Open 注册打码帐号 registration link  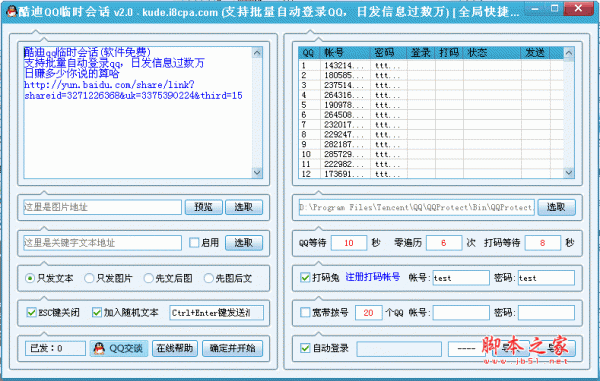click(373, 277)
